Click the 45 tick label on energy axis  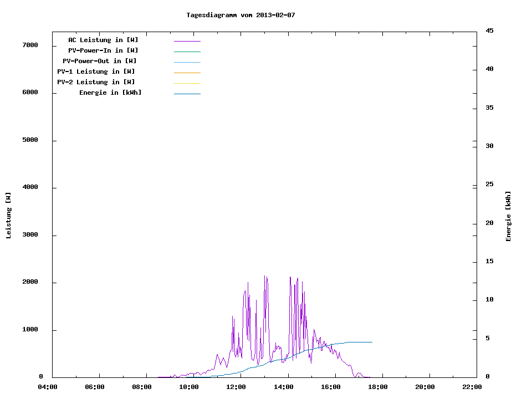click(x=489, y=30)
